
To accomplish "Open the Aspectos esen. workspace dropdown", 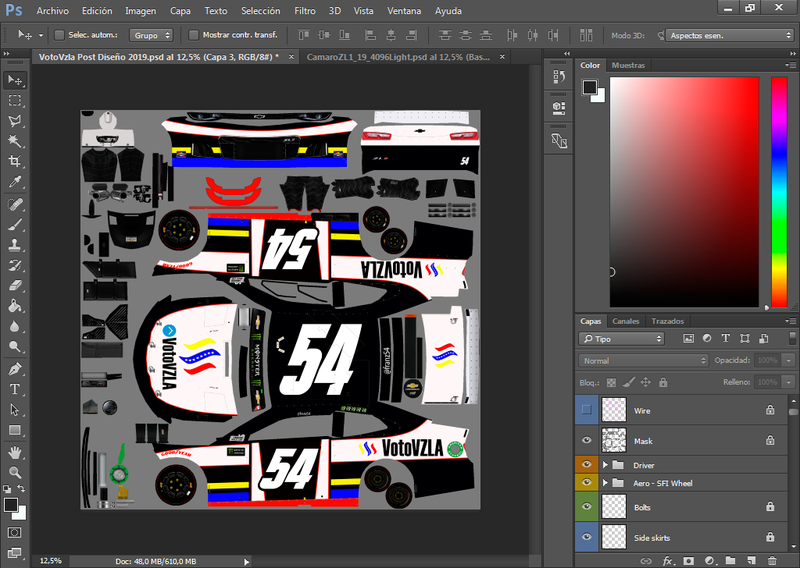I will [x=729, y=35].
